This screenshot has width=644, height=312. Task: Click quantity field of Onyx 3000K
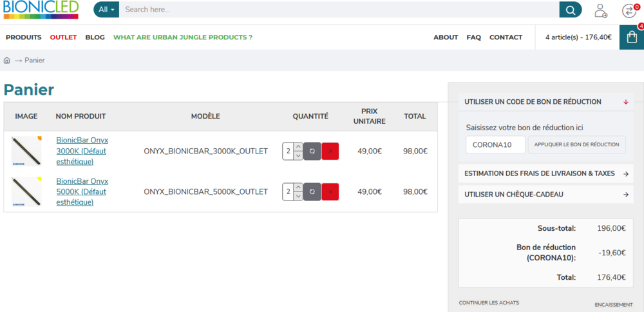[289, 151]
